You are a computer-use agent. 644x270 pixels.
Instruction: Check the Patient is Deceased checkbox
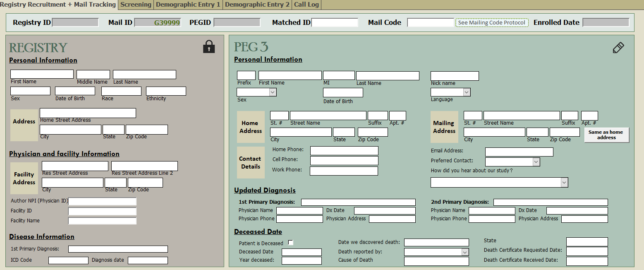tap(291, 243)
